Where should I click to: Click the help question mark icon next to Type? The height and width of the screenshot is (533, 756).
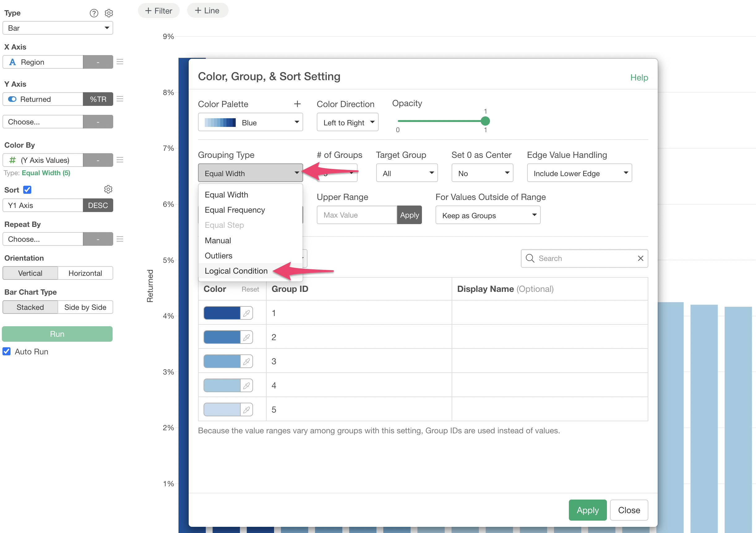(x=94, y=13)
